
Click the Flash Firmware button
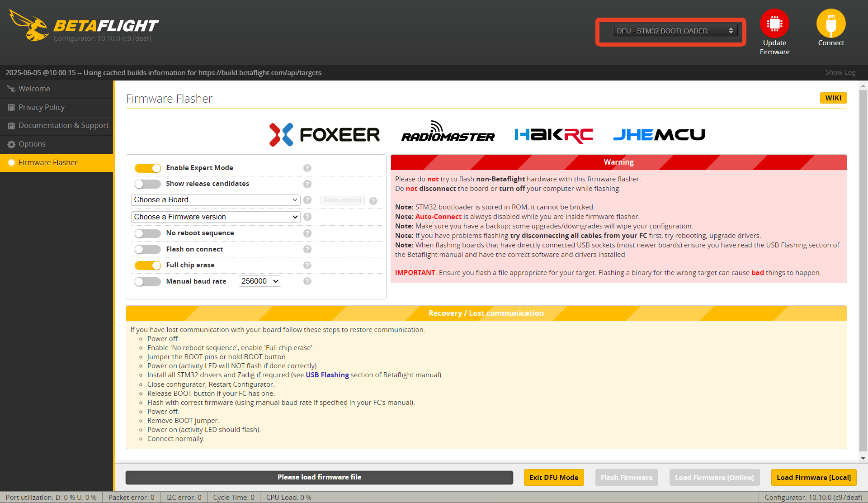(627, 478)
